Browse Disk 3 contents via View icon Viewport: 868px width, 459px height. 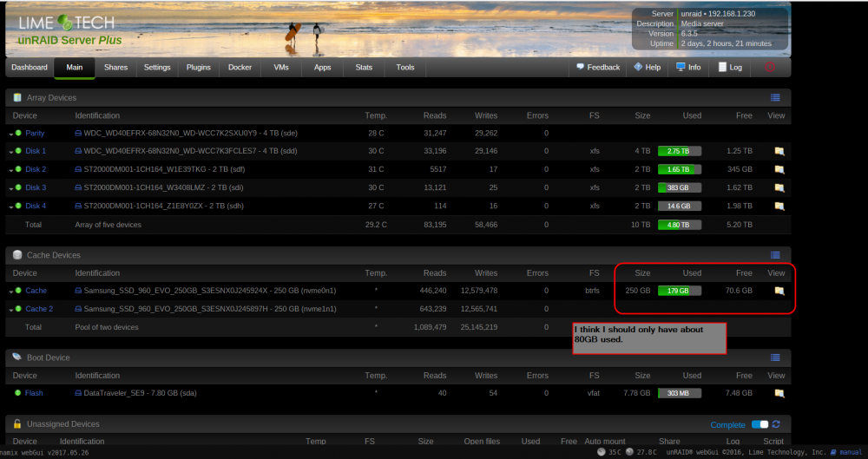779,187
